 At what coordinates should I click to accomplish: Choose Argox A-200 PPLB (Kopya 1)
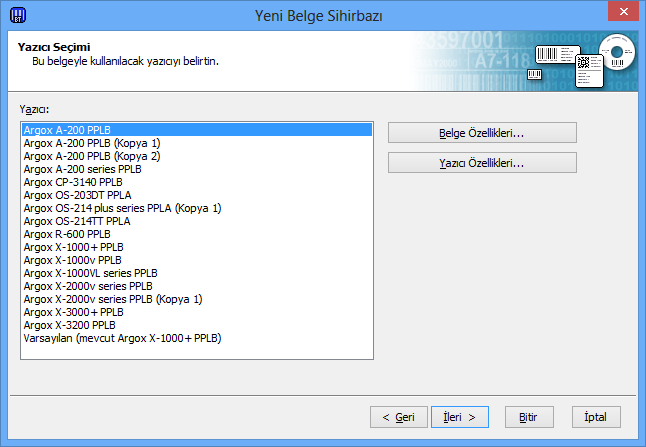91,143
